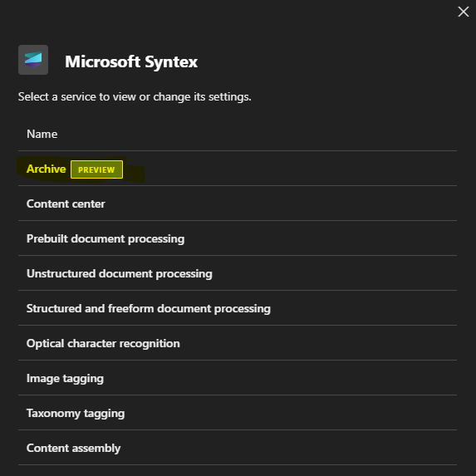Open Content center settings
The height and width of the screenshot is (476, 476).
[x=238, y=204]
